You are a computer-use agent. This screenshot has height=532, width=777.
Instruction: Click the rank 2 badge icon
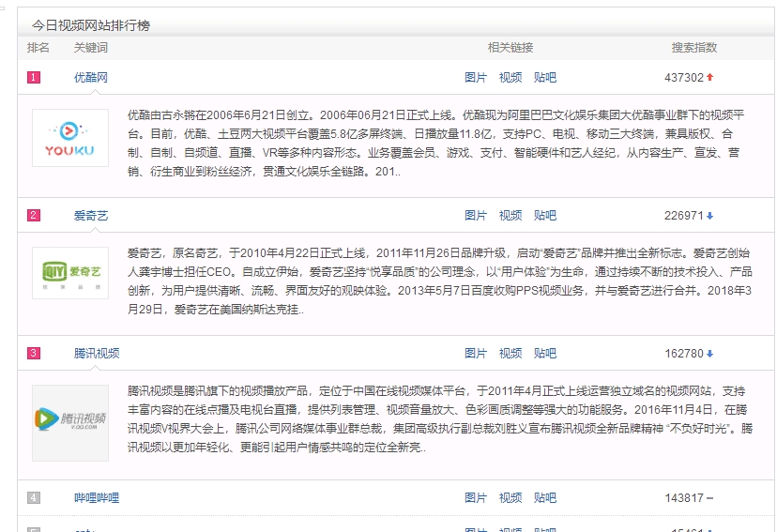(34, 216)
